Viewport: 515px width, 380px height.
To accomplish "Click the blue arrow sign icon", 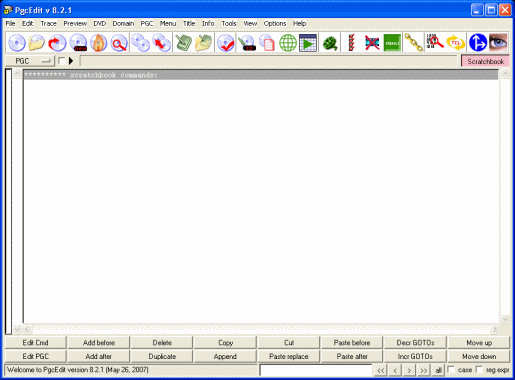I will (x=478, y=43).
